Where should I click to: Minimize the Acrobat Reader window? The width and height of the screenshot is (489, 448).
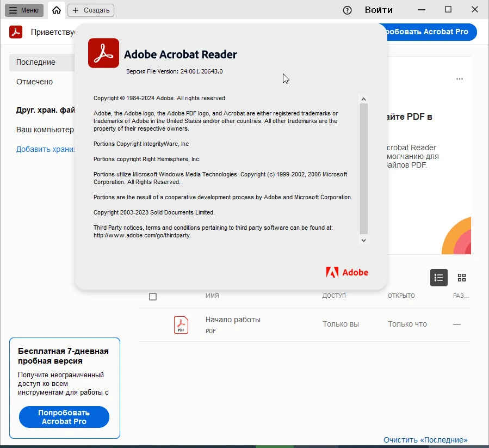pos(422,10)
